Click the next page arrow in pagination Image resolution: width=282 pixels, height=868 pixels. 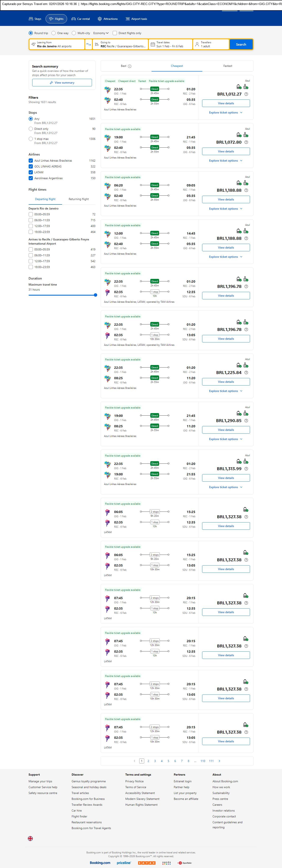[219, 761]
